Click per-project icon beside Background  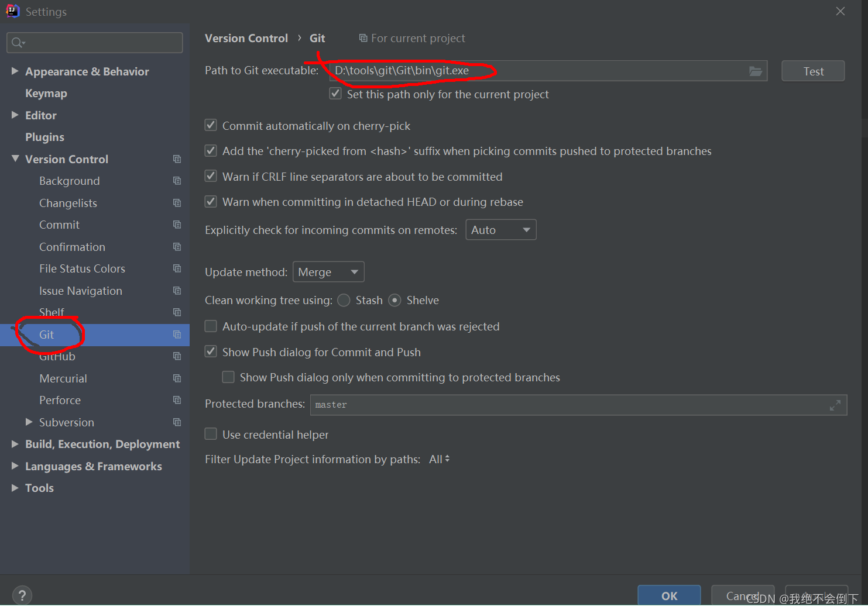pos(177,181)
